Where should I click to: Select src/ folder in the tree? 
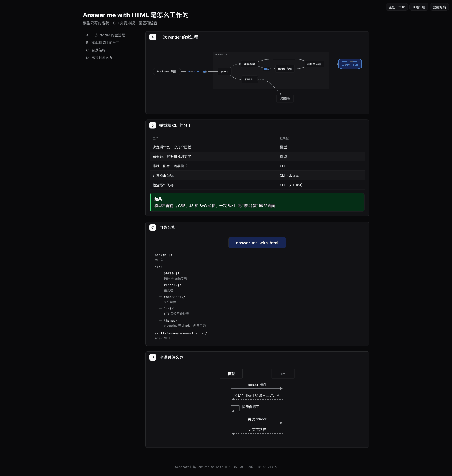point(158,267)
